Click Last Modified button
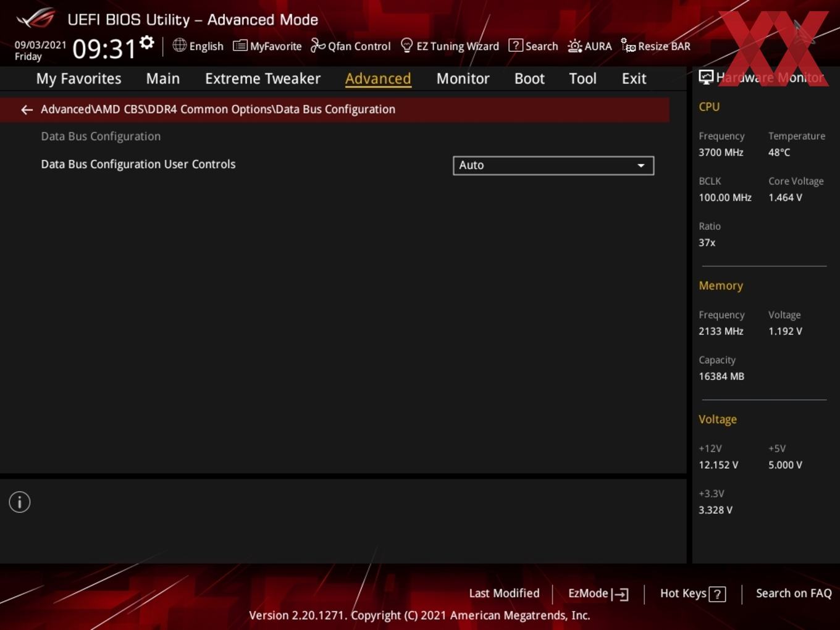Viewport: 840px width, 630px height. (504, 594)
